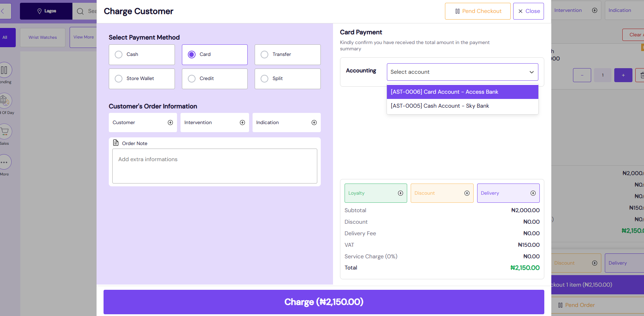Click background Indication button at top
The height and width of the screenshot is (316, 644).
point(624,10)
